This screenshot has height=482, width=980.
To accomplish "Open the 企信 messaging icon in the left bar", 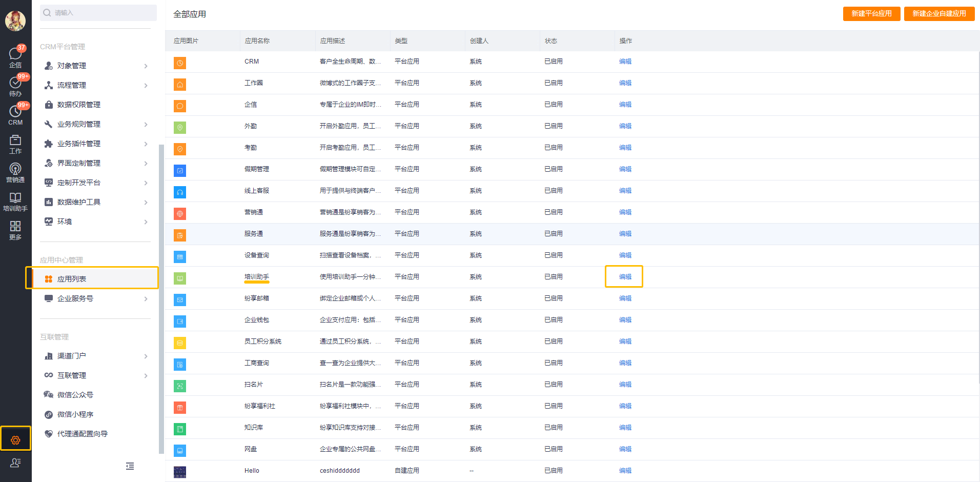I will (x=15, y=57).
